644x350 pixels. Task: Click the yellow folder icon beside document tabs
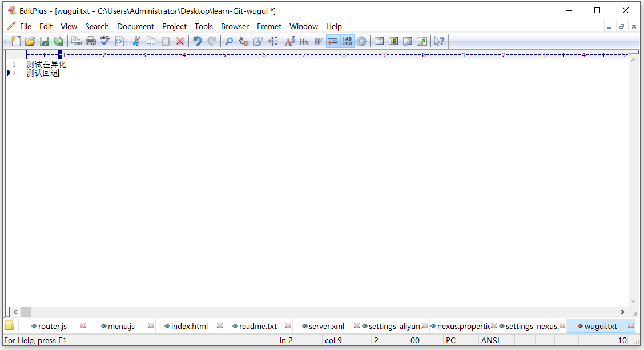(10, 326)
